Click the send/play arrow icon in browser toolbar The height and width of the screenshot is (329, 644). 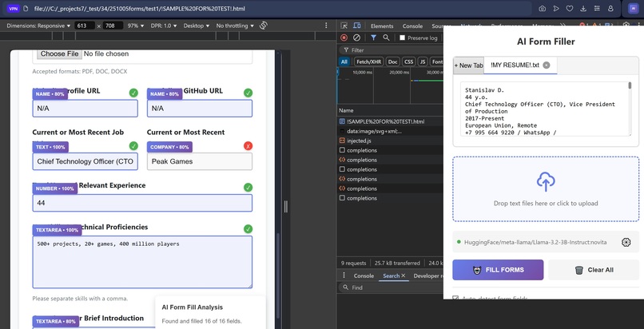click(556, 8)
